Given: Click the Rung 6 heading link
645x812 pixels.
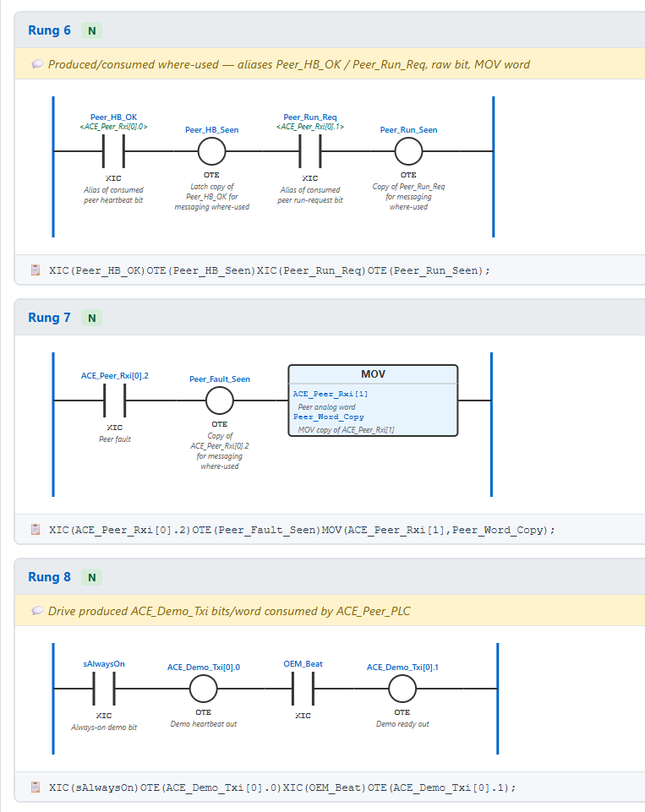Looking at the screenshot, I should tap(49, 30).
